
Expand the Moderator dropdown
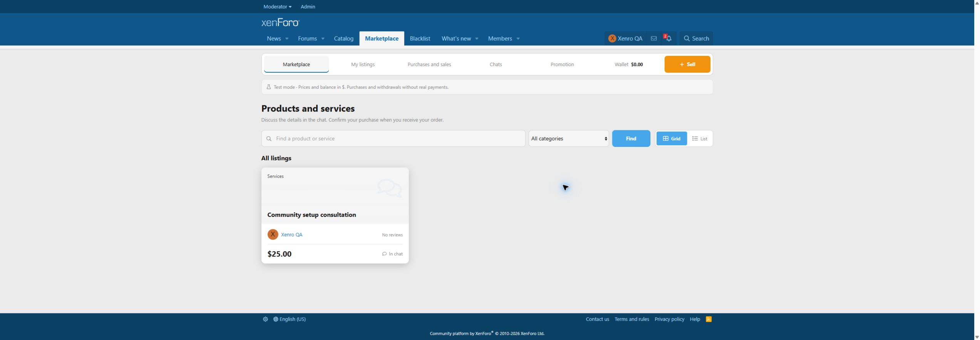[x=277, y=7]
